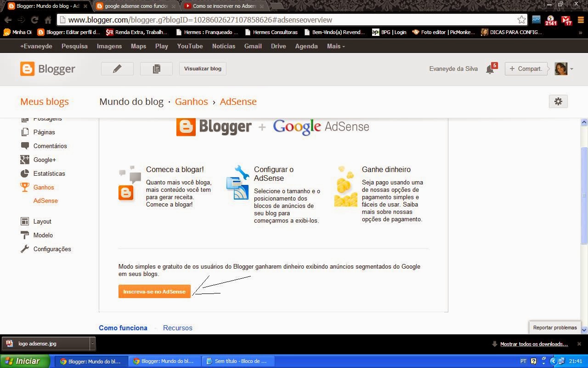This screenshot has height=368, width=588.
Task: Go back with browser back arrow
Action: [x=8, y=20]
